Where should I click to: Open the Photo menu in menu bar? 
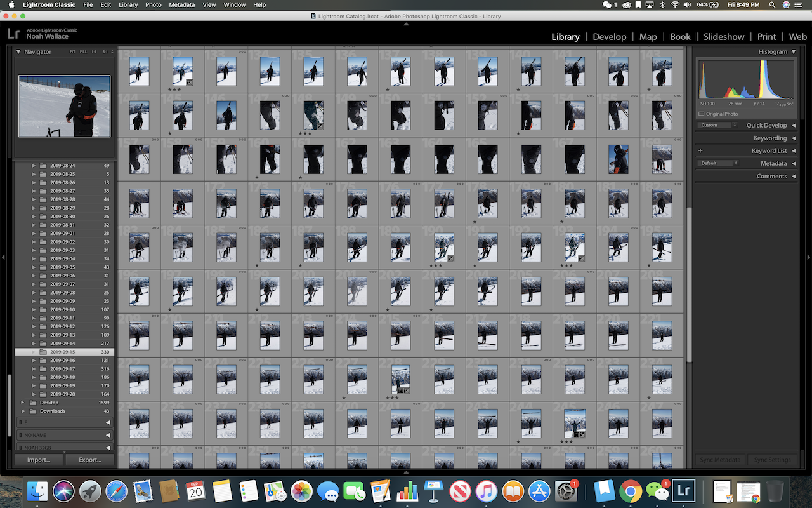(x=153, y=4)
